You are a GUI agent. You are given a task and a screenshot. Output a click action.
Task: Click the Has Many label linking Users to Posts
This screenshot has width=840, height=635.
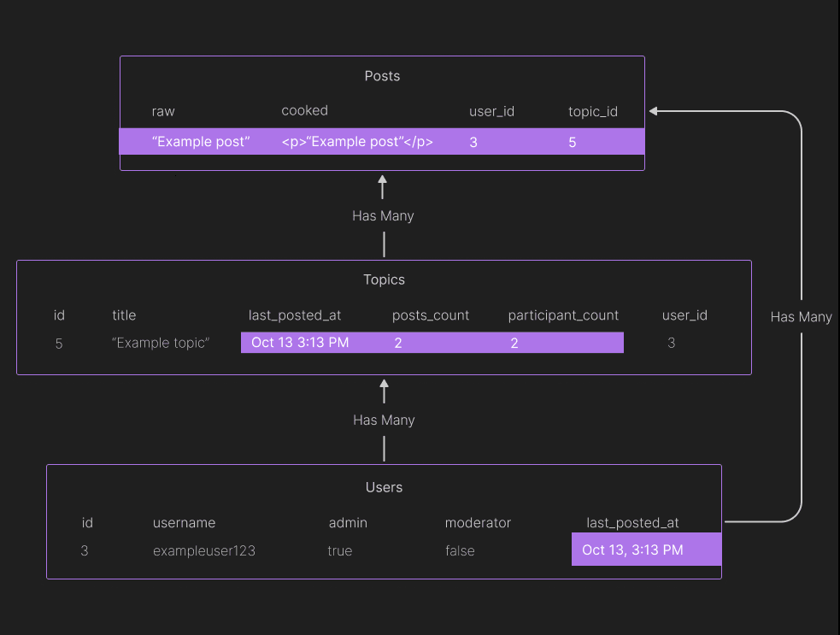801,317
